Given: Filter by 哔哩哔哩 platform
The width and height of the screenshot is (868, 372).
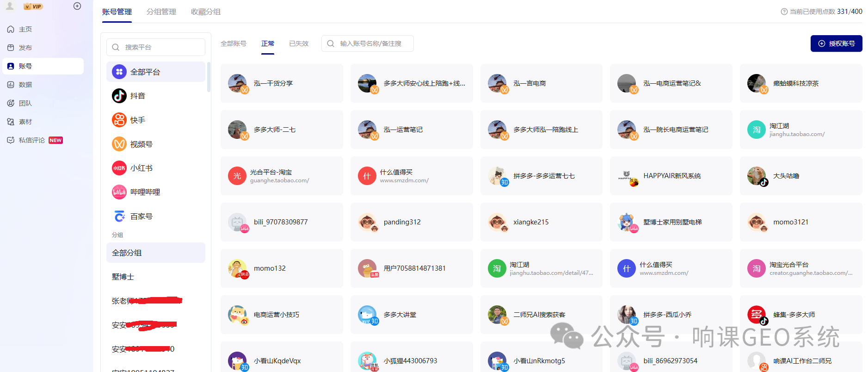Looking at the screenshot, I should coord(156,192).
